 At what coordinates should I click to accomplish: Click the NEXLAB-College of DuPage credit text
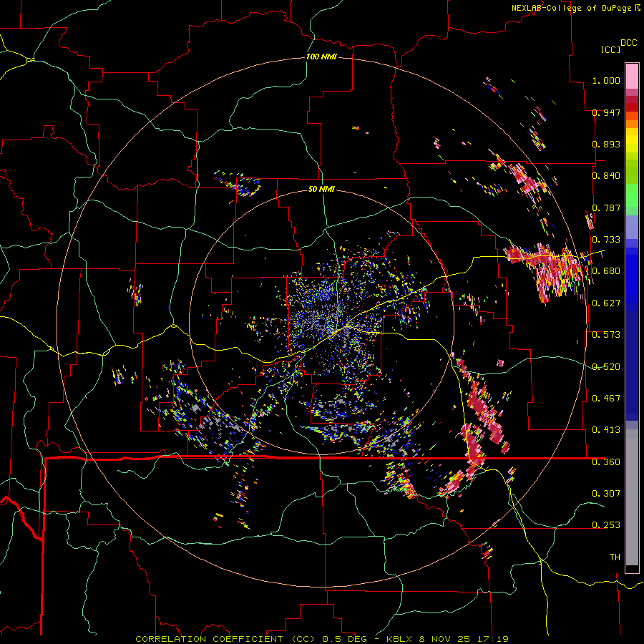point(572,8)
